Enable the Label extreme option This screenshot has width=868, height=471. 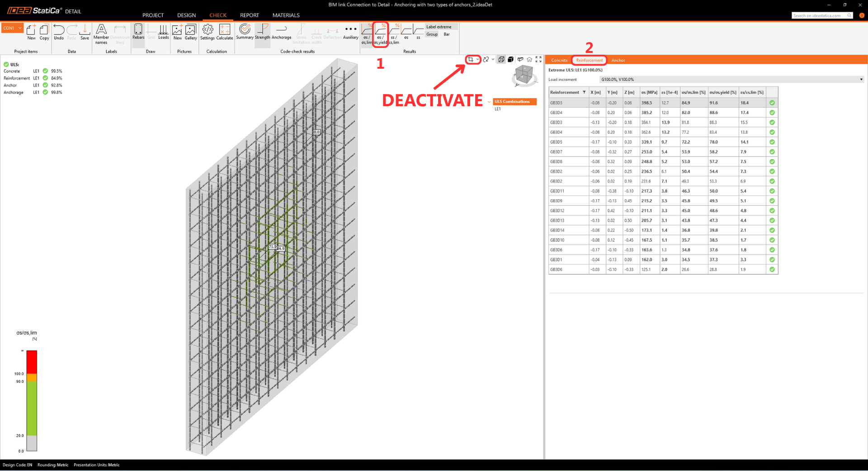pos(439,27)
